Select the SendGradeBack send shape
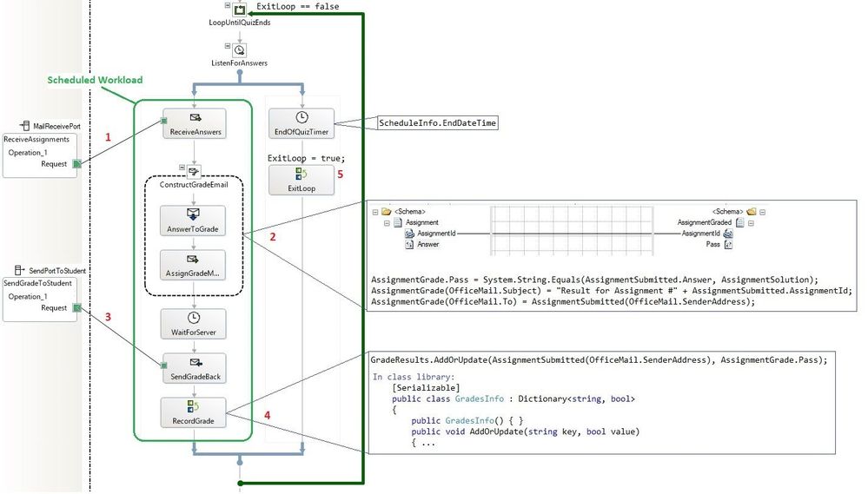868x494 pixels. 195,368
